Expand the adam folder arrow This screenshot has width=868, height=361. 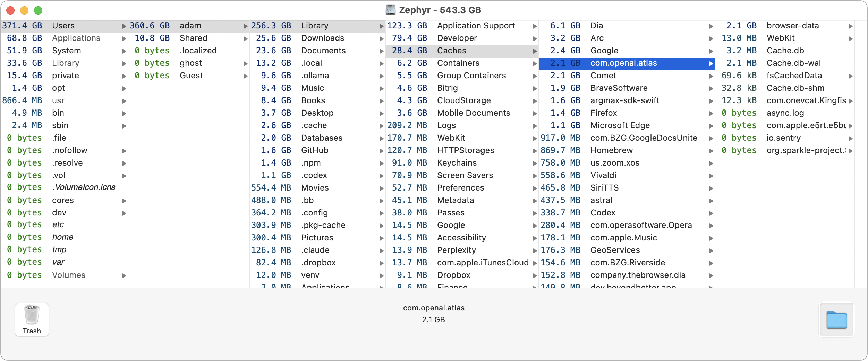pyautogui.click(x=245, y=26)
